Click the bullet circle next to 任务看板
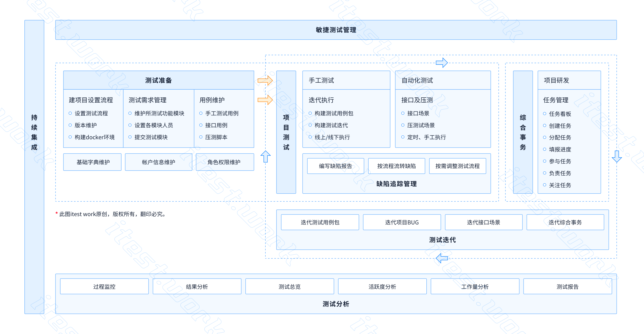Screen dimensions: 644x334 (x=545, y=114)
